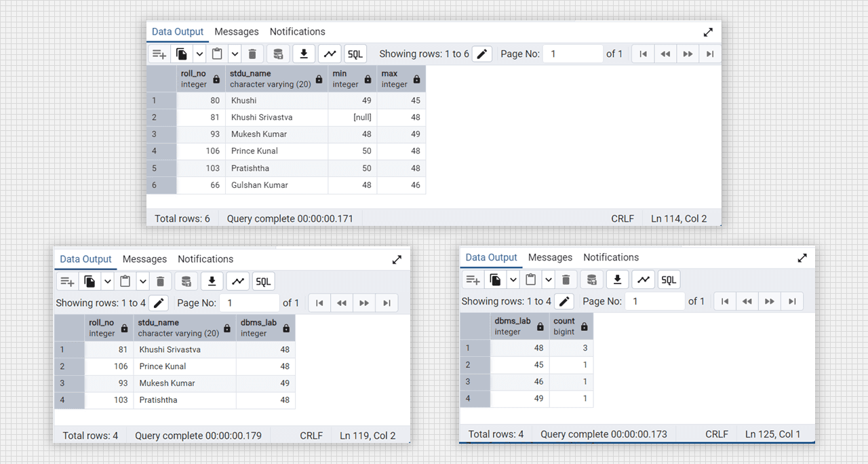Image resolution: width=868 pixels, height=464 pixels.
Task: Click edit rows pencil in bottom-right window
Action: coord(564,301)
